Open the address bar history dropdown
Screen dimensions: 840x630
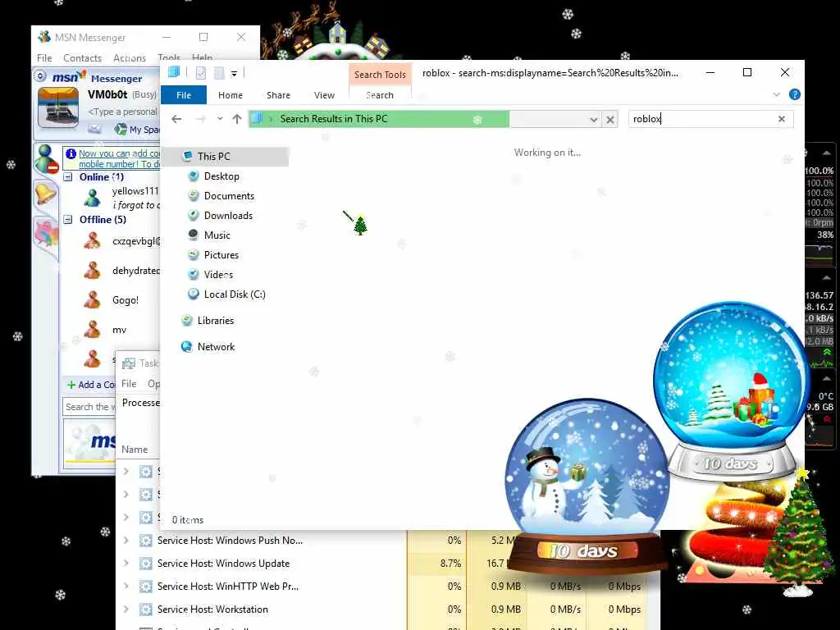tap(593, 120)
